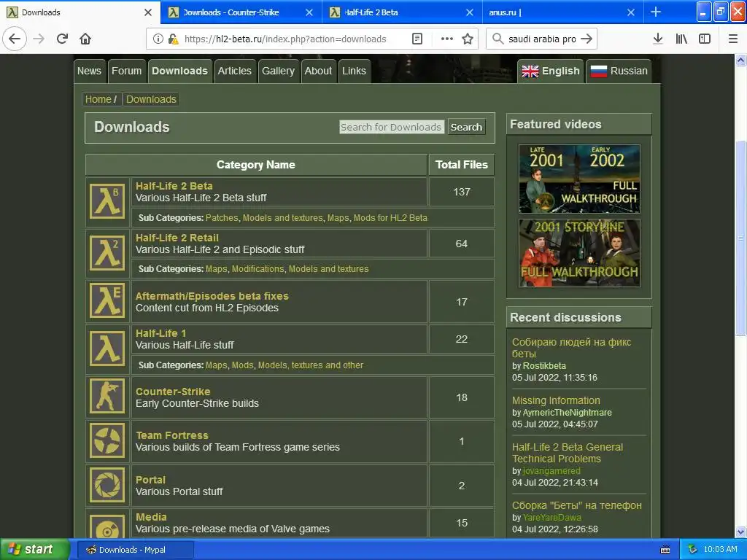Click the Search button for downloads
Screen dimensions: 747x560
pyautogui.click(x=466, y=127)
